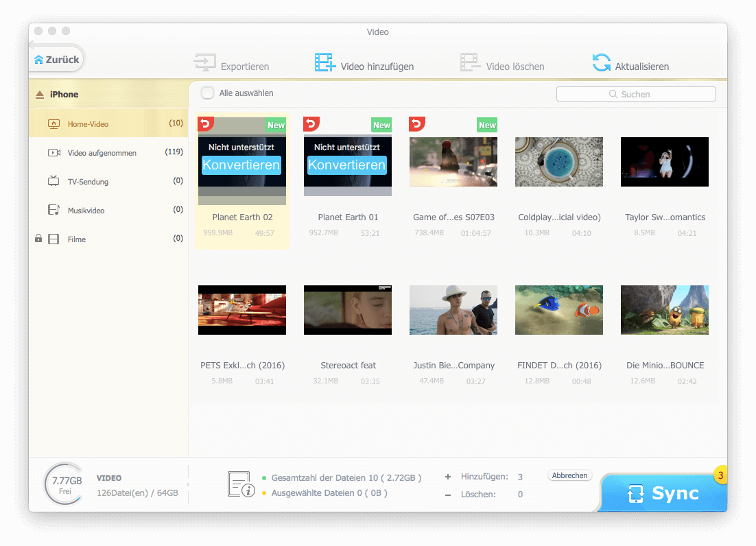756x546 pixels.
Task: Click the Video hinzufügen icon
Action: coord(325,63)
